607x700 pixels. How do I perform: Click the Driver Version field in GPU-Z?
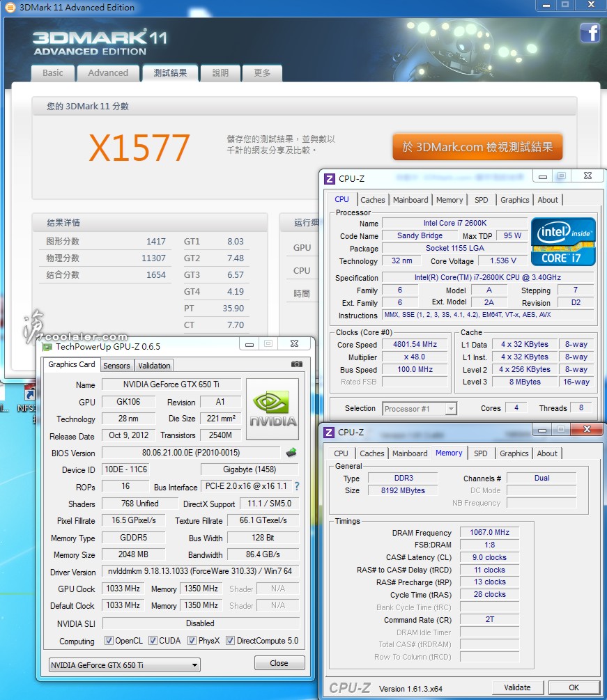pyautogui.click(x=200, y=571)
